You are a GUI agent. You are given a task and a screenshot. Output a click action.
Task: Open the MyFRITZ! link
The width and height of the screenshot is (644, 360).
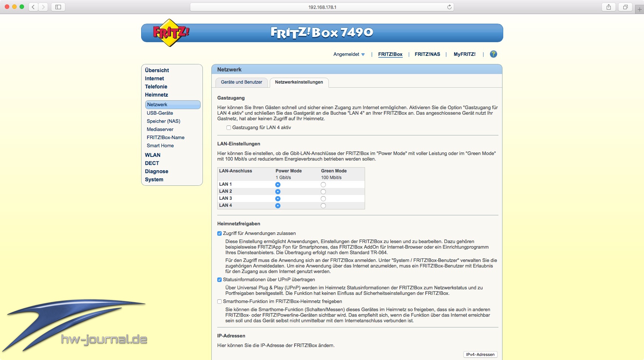point(464,54)
